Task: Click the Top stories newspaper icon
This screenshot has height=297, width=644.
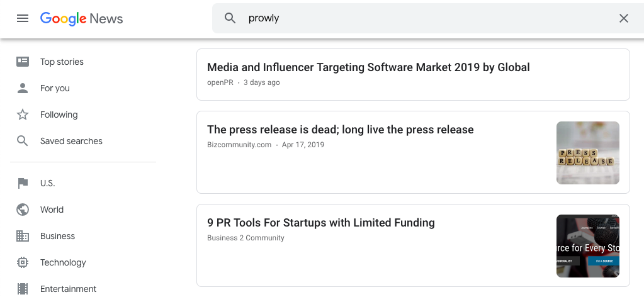Action: [x=23, y=62]
